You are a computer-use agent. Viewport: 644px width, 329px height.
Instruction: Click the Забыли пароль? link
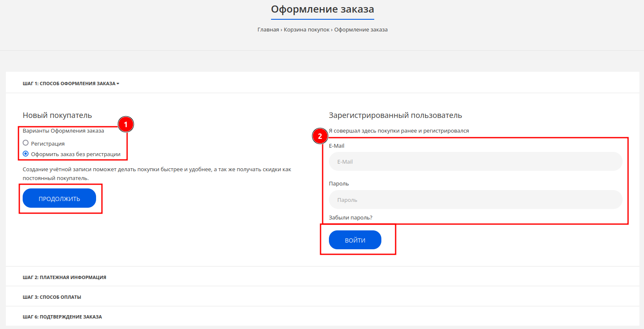pyautogui.click(x=351, y=218)
